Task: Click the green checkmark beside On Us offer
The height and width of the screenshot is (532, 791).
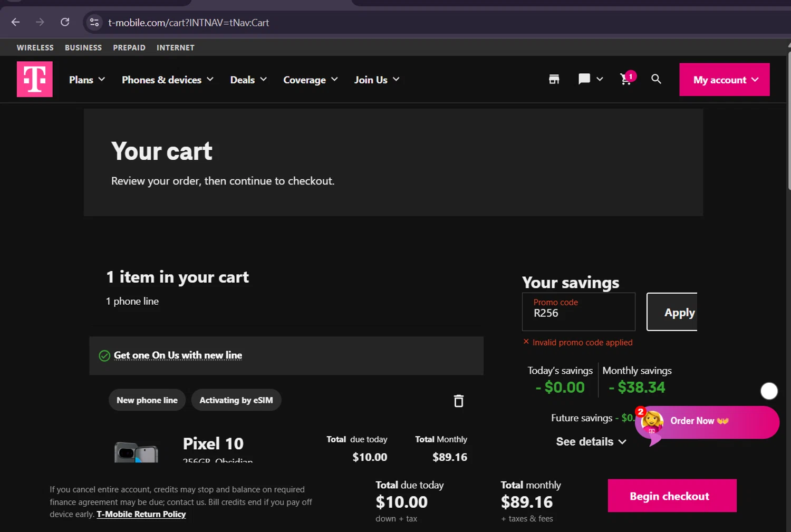Action: pyautogui.click(x=104, y=356)
